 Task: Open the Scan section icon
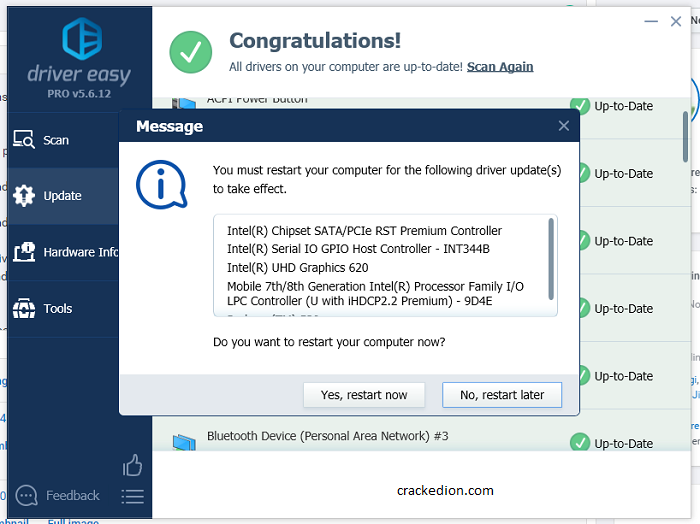tap(24, 139)
